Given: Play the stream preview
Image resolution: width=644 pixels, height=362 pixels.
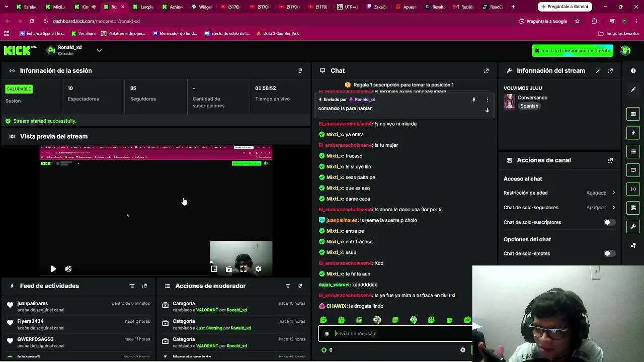Looking at the screenshot, I should (53, 269).
